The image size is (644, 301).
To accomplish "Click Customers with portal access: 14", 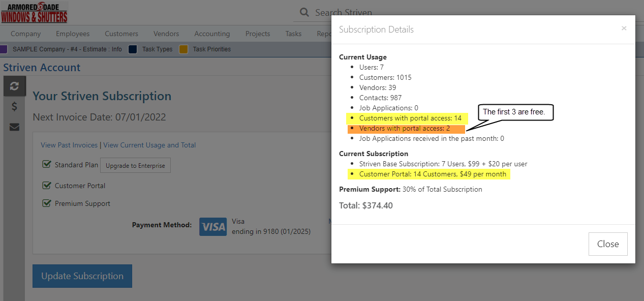I will (410, 118).
